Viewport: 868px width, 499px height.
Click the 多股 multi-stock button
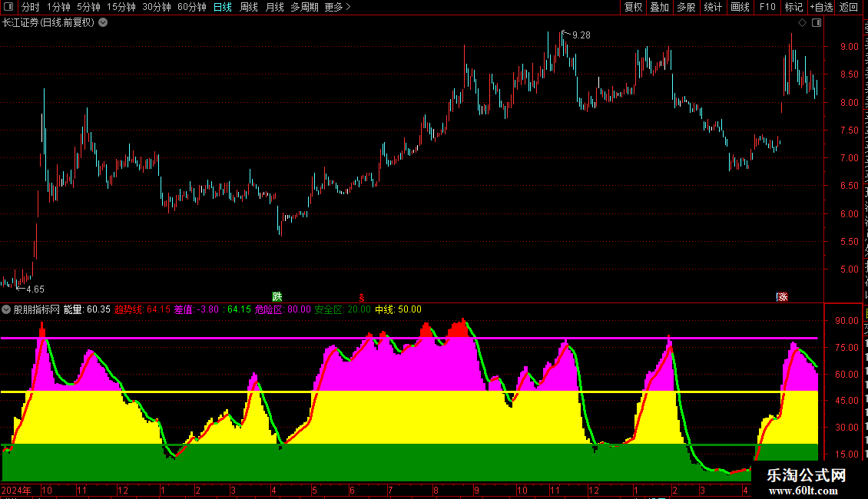pos(686,7)
